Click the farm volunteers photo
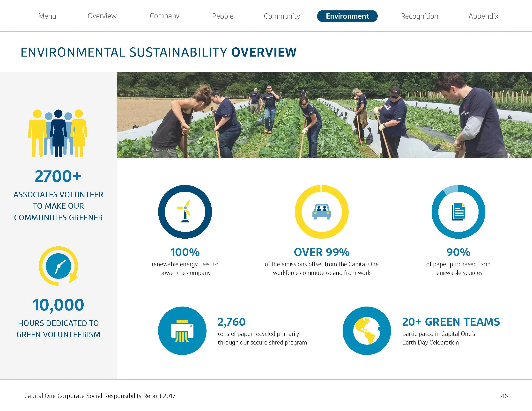Screen dimensions: 532x411 click(x=324, y=115)
